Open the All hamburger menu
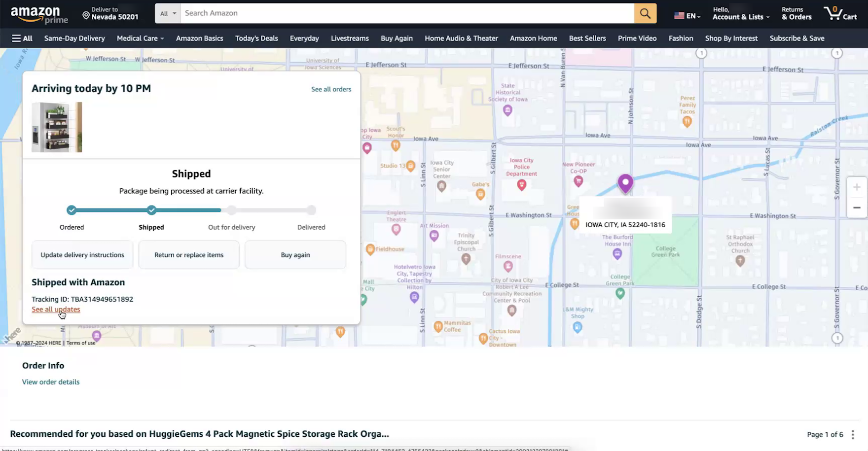Screen dimensions: 868x451 [x=22, y=38]
